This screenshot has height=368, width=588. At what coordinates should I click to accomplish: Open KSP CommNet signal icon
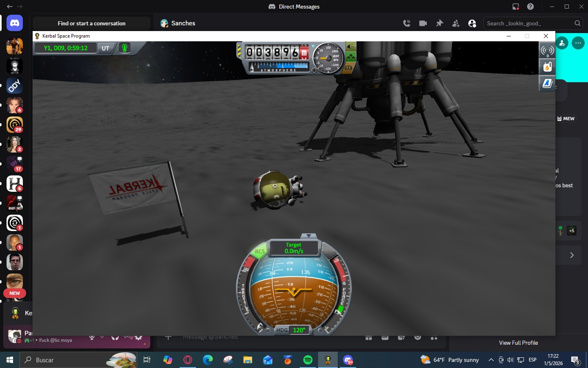coord(547,51)
